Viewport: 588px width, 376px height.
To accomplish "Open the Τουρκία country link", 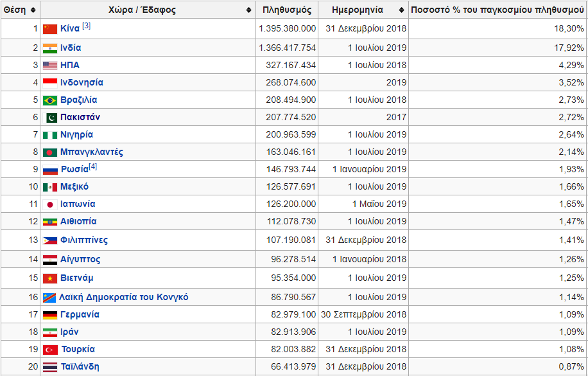I will coord(78,350).
